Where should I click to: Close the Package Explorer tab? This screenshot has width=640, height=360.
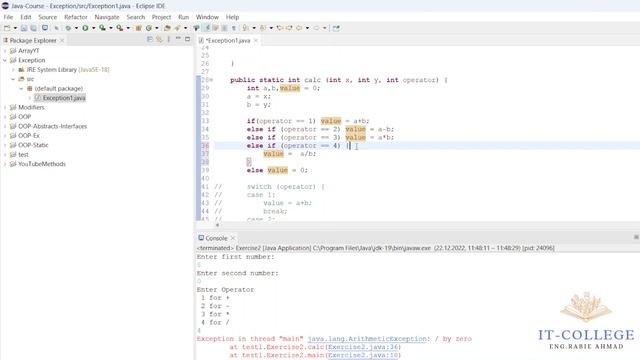coord(62,40)
